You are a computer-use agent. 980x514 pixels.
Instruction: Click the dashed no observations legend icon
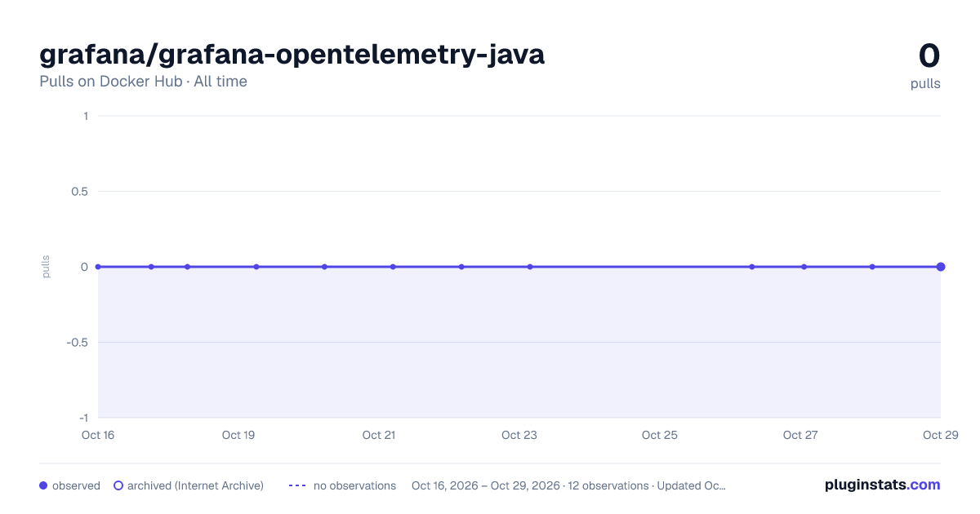pyautogui.click(x=297, y=485)
